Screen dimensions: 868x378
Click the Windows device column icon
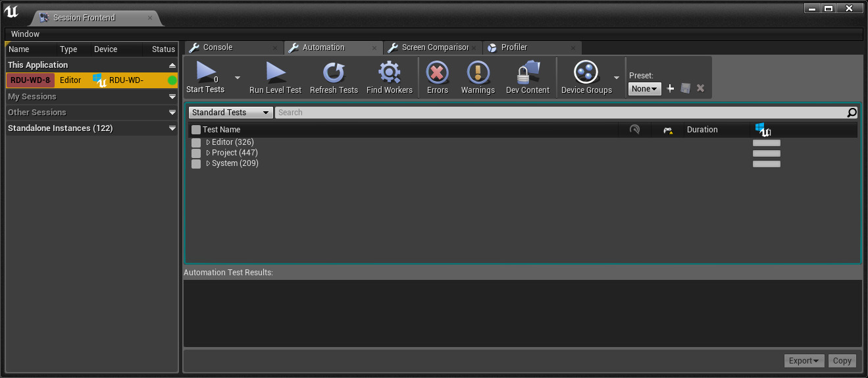pyautogui.click(x=763, y=129)
